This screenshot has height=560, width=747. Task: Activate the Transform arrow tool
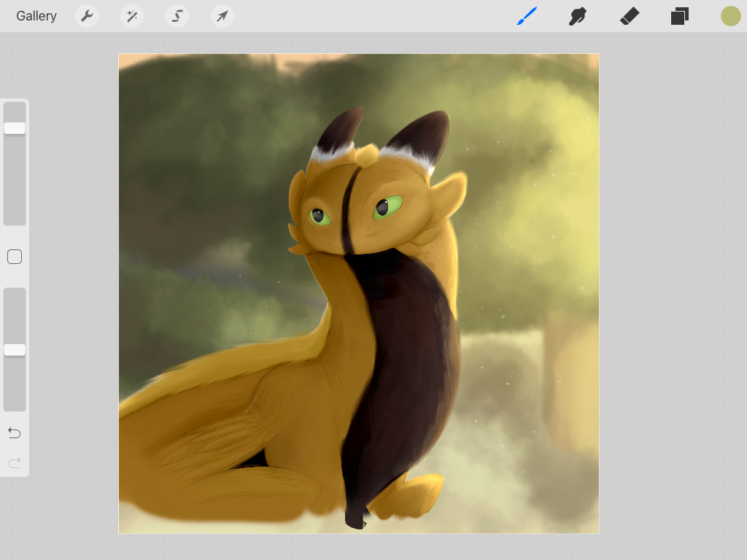pyautogui.click(x=222, y=16)
